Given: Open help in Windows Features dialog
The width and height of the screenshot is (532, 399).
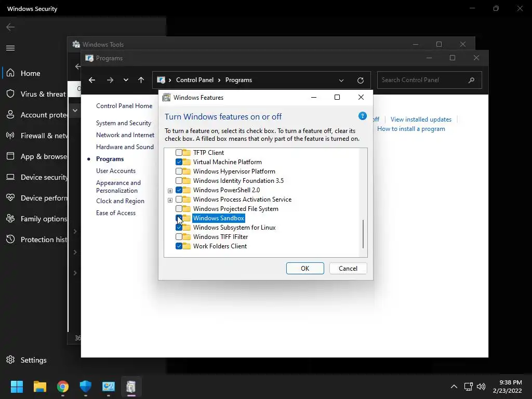Looking at the screenshot, I should (x=362, y=116).
